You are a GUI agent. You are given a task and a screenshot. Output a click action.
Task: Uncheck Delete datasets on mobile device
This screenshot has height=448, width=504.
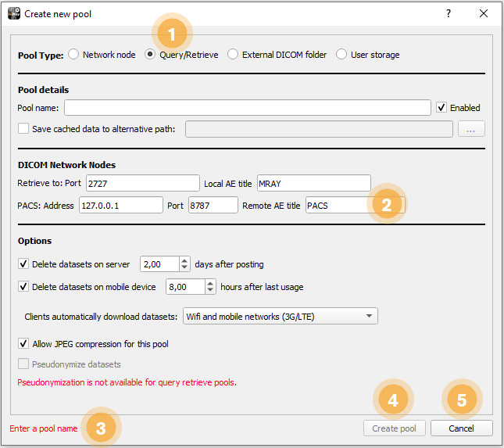[x=23, y=286]
